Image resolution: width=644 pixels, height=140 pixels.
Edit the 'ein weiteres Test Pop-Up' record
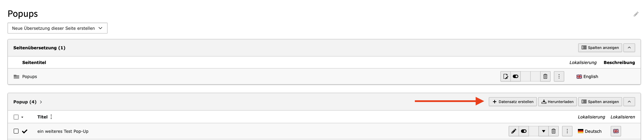[x=514, y=131]
